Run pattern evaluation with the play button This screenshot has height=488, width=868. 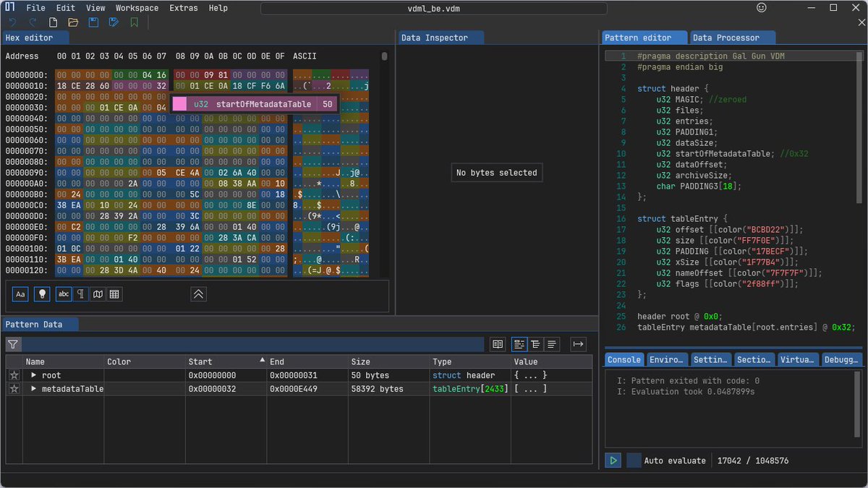pyautogui.click(x=613, y=460)
